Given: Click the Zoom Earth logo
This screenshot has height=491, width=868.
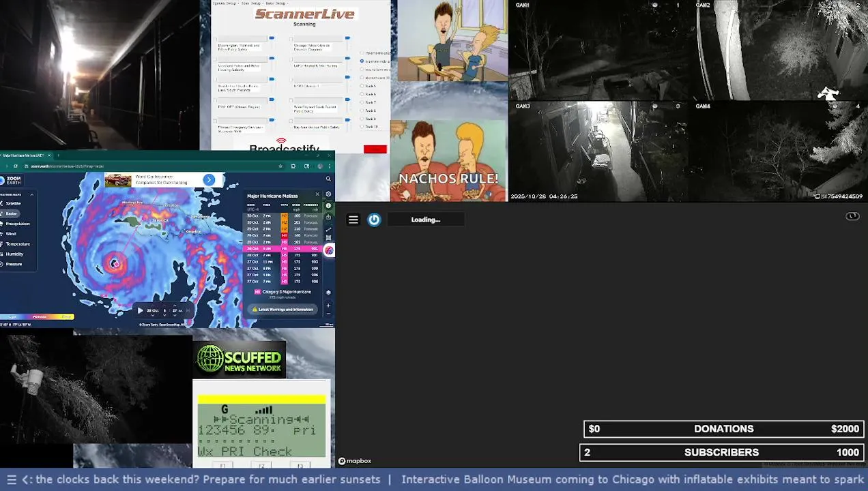Looking at the screenshot, I should pos(12,180).
